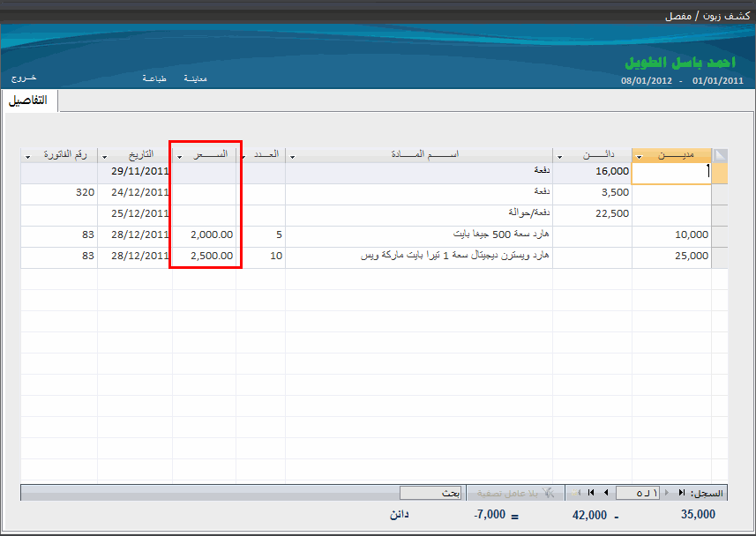Go to last record in navigator
This screenshot has height=536, width=756.
point(591,493)
